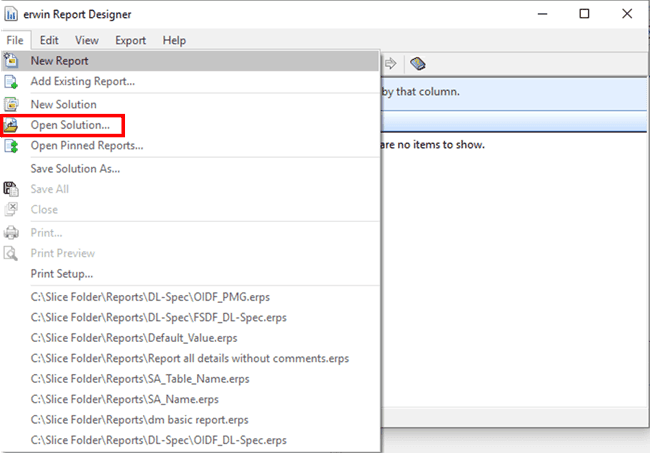The image size is (650, 453).
Task: Open the Export menu
Action: click(131, 40)
